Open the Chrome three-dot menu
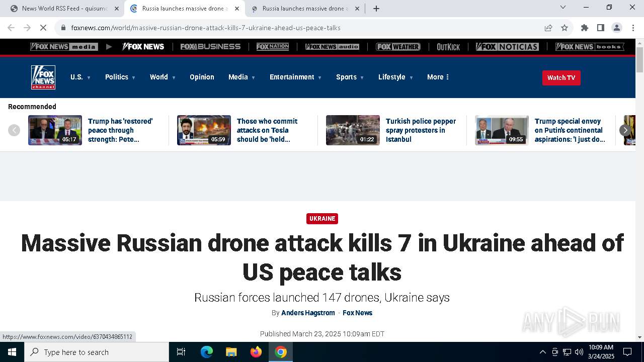644x362 pixels. pos(633,28)
